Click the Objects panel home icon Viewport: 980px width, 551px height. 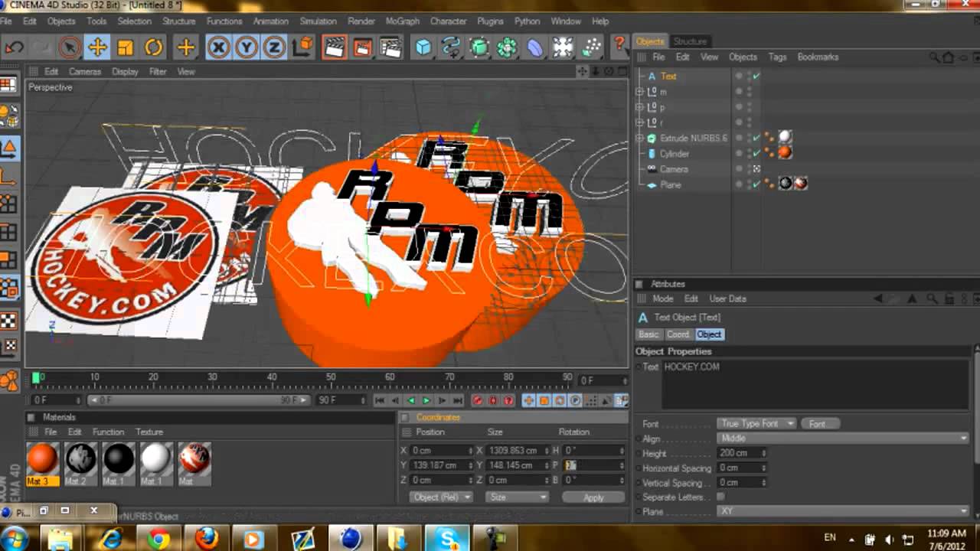pyautogui.click(x=948, y=57)
